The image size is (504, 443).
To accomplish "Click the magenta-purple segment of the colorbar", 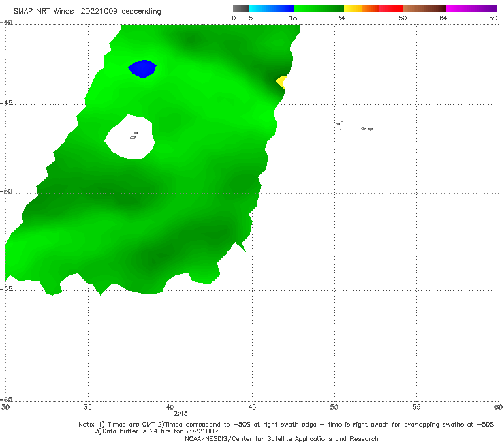I will (471, 8).
